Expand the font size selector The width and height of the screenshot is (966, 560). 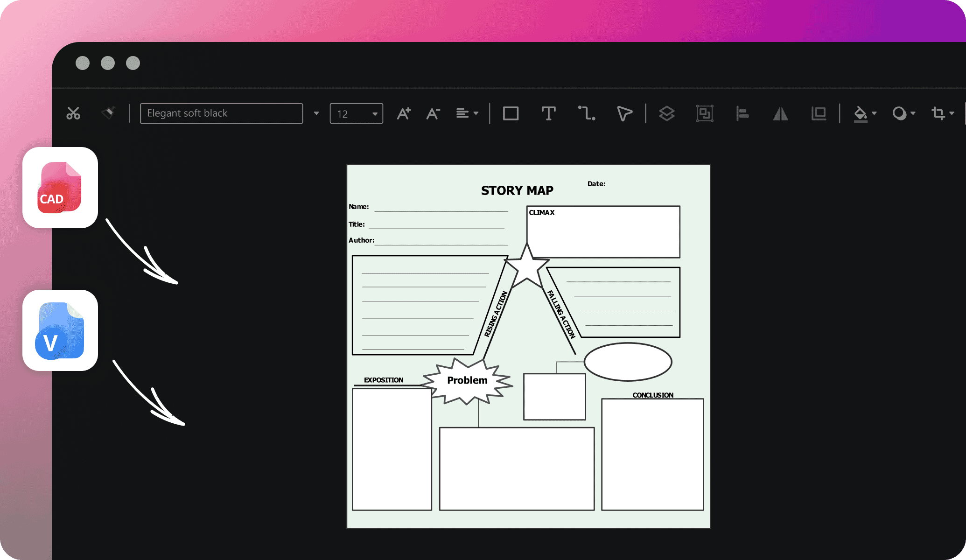[x=375, y=112]
